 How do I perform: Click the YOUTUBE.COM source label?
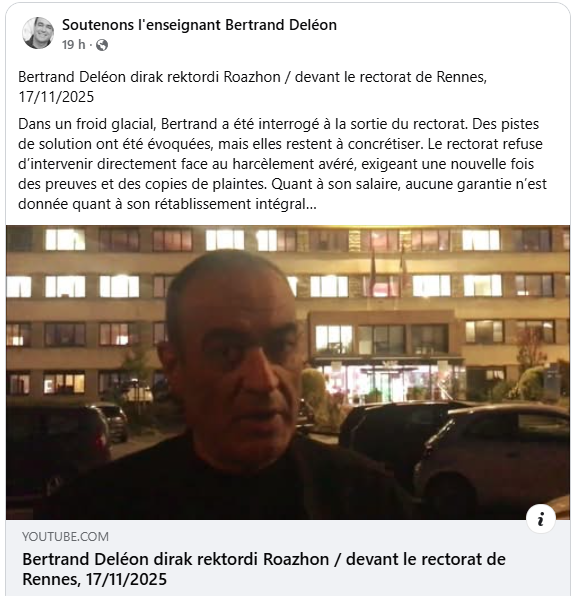coord(65,536)
